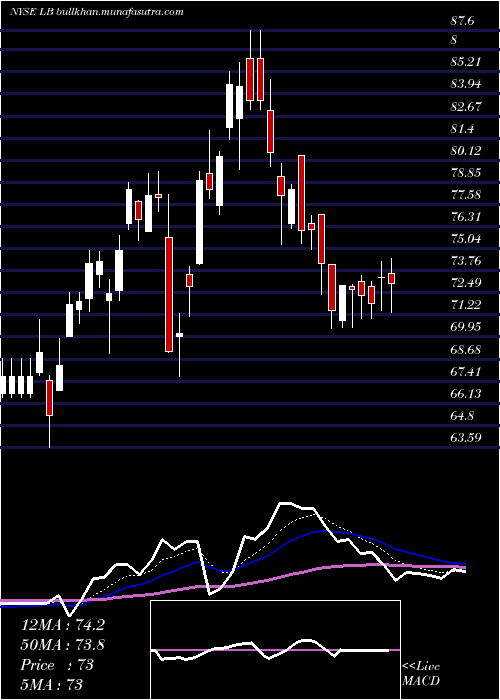Image resolution: width=500 pixels, height=700 pixels.
Task: Select the 63.59 price axis label
Action: (466, 437)
